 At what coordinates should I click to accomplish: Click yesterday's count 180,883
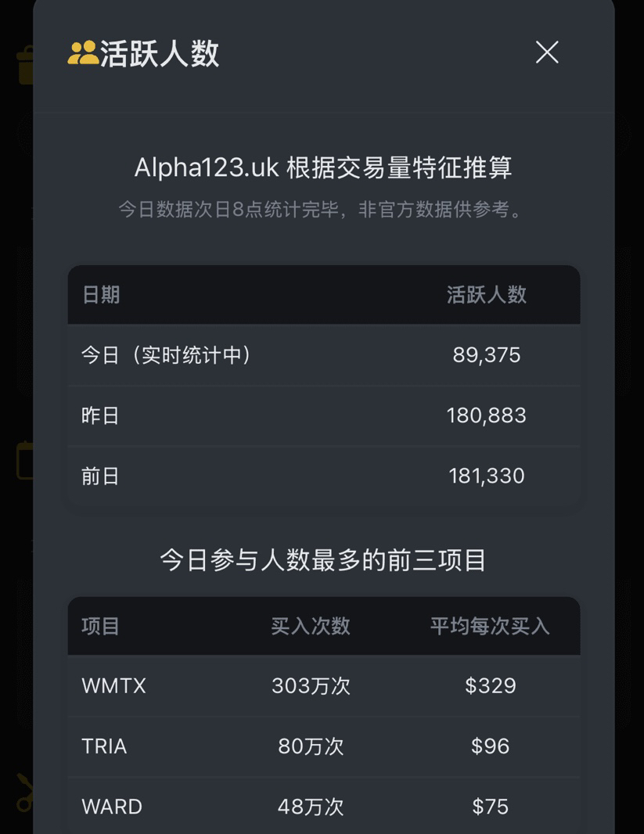pos(486,415)
